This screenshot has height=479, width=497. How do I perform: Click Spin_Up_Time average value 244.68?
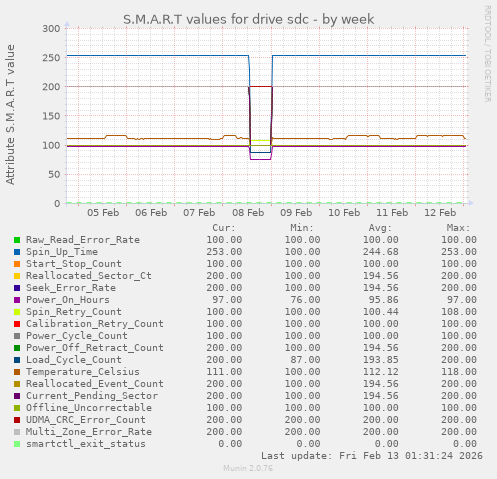pos(381,252)
